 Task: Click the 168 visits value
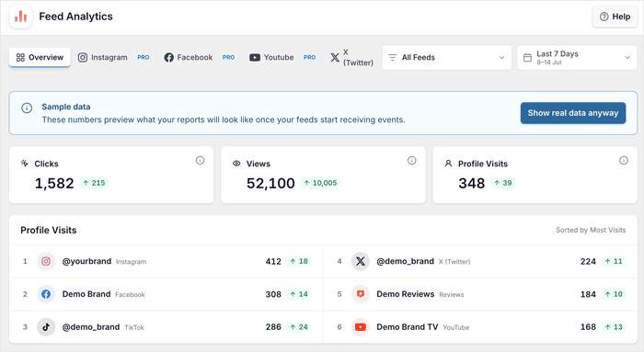[588, 327]
